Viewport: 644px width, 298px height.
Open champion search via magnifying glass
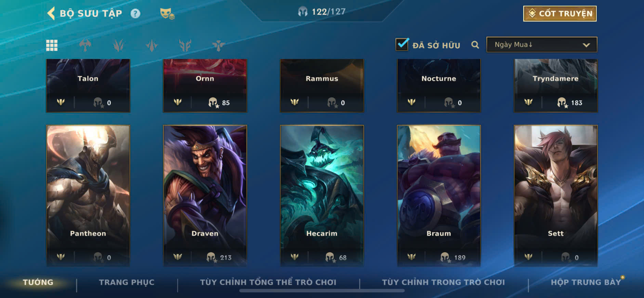click(475, 45)
